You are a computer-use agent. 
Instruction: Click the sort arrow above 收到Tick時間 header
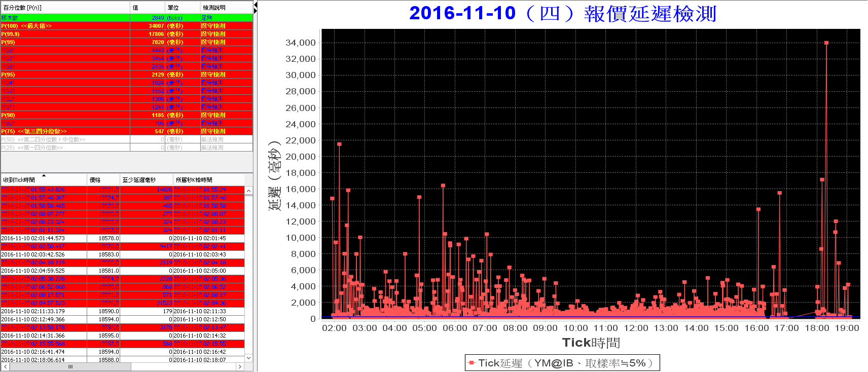pyautogui.click(x=44, y=175)
